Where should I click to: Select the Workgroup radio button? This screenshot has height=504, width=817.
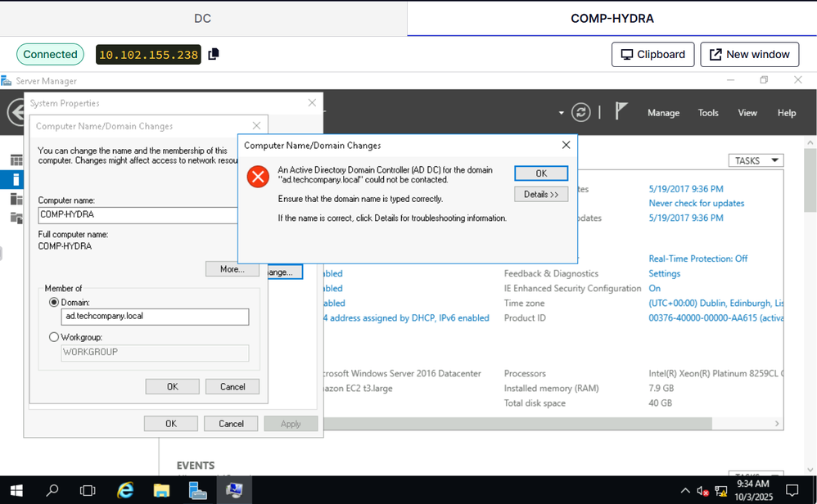[54, 337]
